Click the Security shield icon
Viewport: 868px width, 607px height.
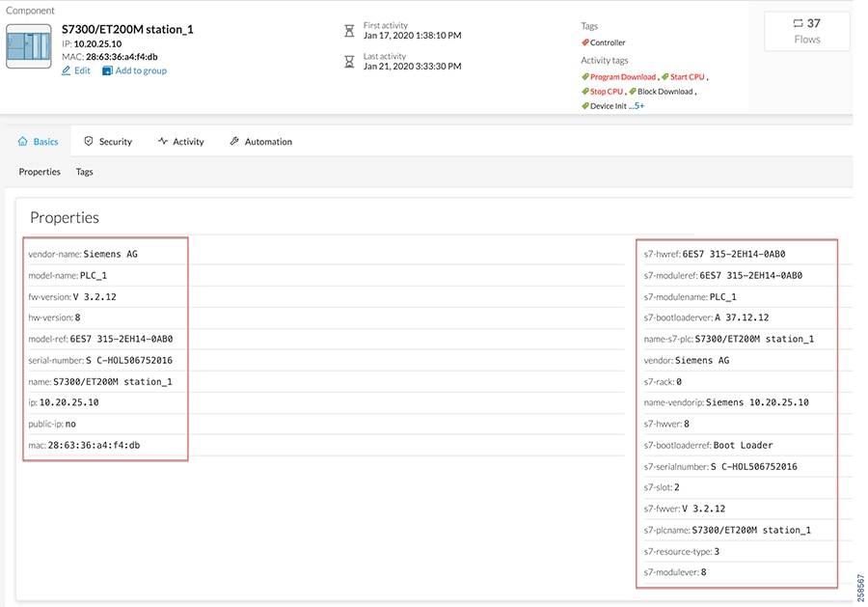pos(89,141)
